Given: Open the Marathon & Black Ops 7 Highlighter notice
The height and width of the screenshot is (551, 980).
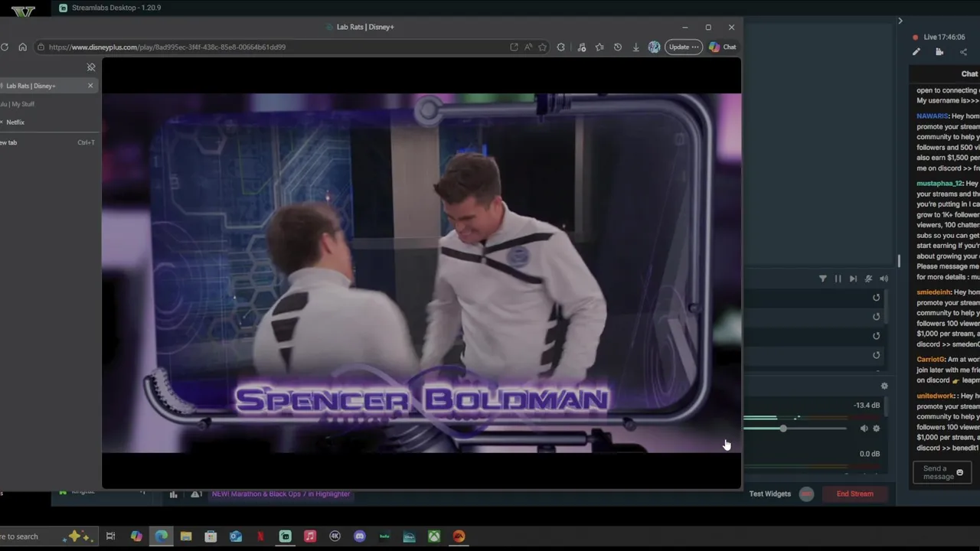Looking at the screenshot, I should coord(281,494).
